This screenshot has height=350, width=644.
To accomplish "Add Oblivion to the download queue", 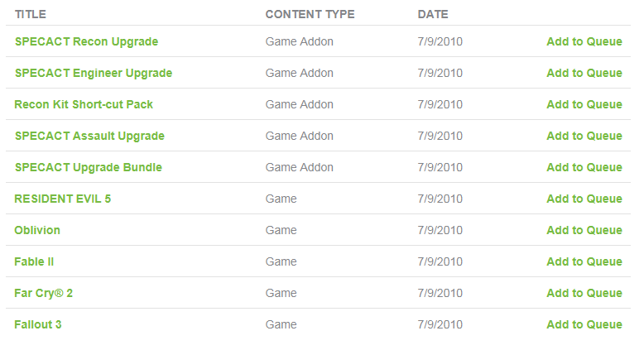I will point(584,230).
